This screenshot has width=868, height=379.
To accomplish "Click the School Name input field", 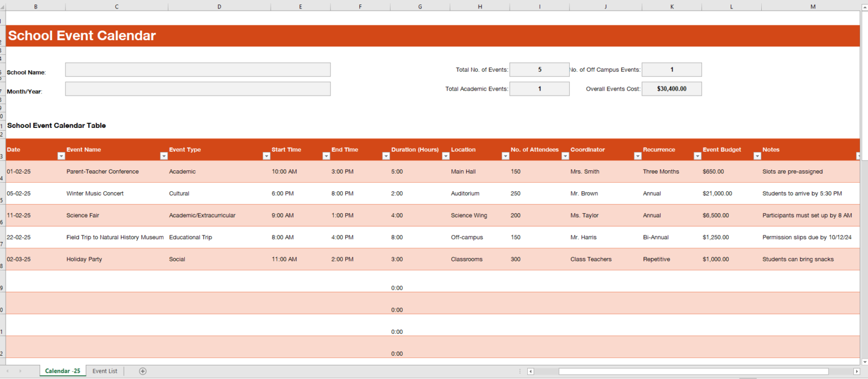I will click(x=197, y=69).
